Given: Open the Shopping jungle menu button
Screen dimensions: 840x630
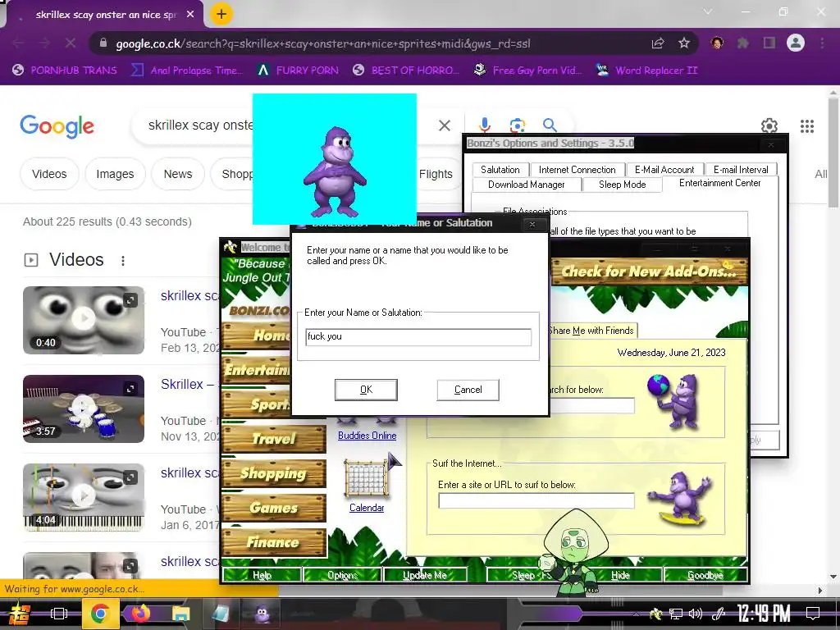Looking at the screenshot, I should (274, 473).
